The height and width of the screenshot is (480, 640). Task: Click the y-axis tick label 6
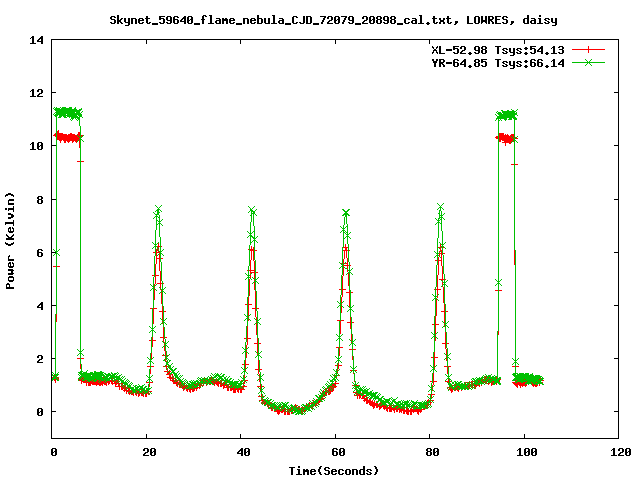tap(40, 253)
